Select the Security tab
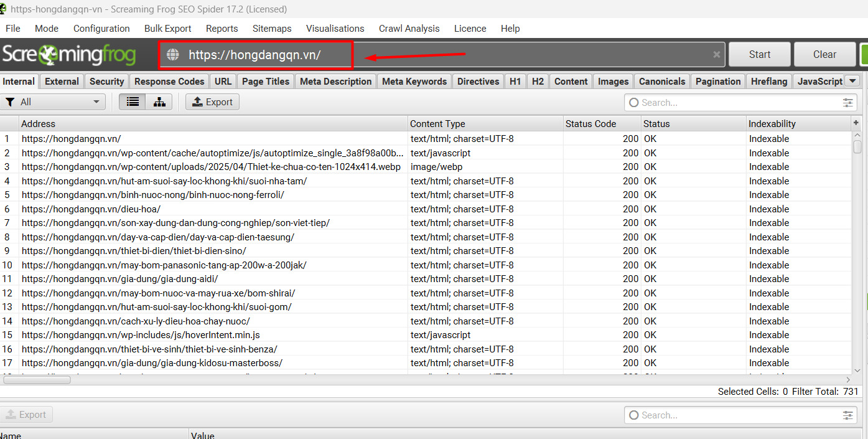The height and width of the screenshot is (439, 868). click(x=107, y=82)
